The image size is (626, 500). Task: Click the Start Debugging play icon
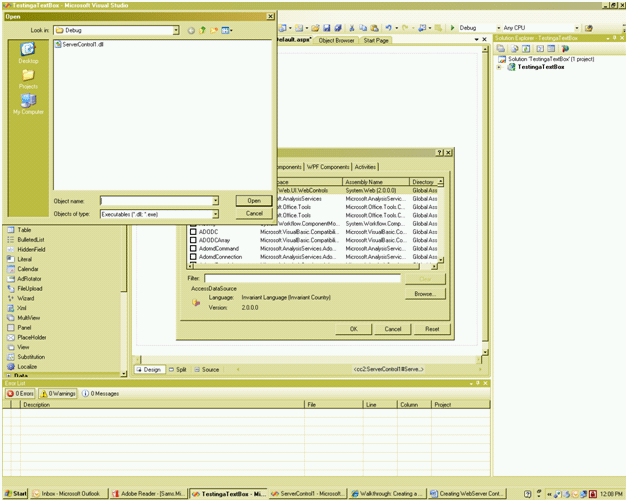click(451, 28)
